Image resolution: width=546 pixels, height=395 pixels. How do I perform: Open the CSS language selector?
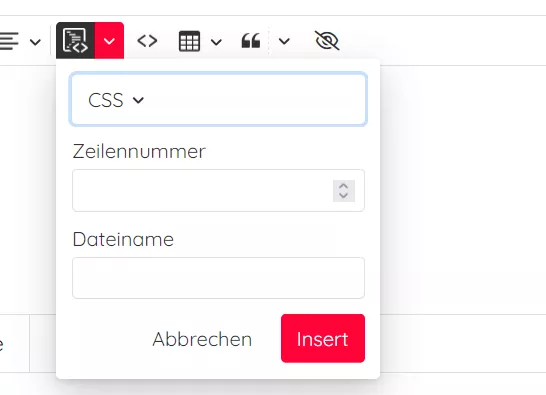tap(218, 99)
